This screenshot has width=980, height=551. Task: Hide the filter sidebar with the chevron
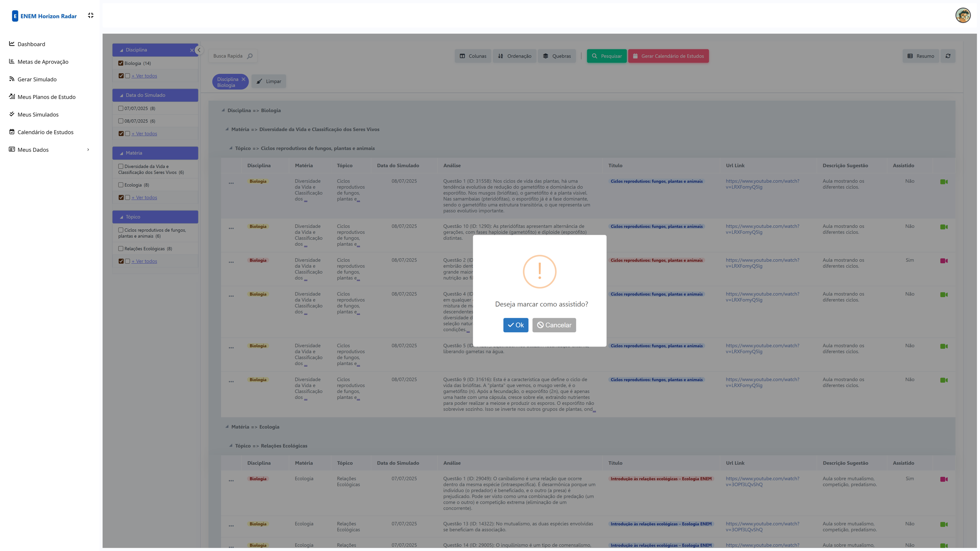point(199,50)
